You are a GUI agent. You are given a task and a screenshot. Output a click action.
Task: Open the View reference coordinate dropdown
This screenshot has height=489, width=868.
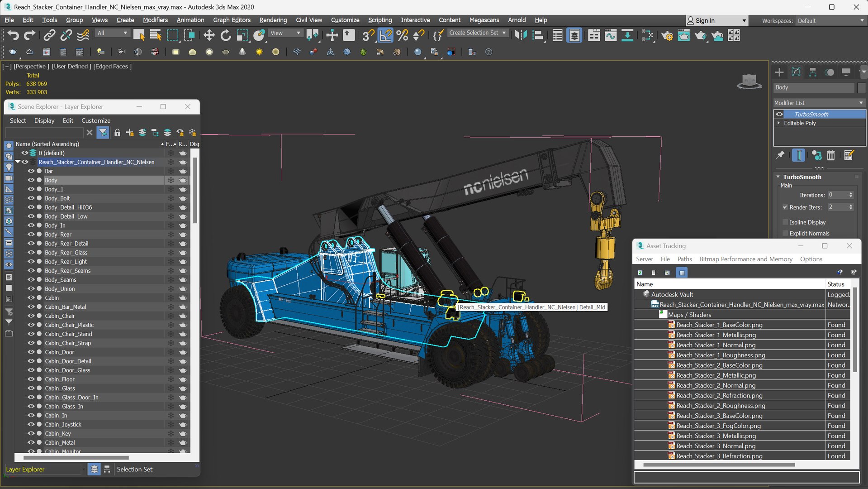click(x=285, y=33)
